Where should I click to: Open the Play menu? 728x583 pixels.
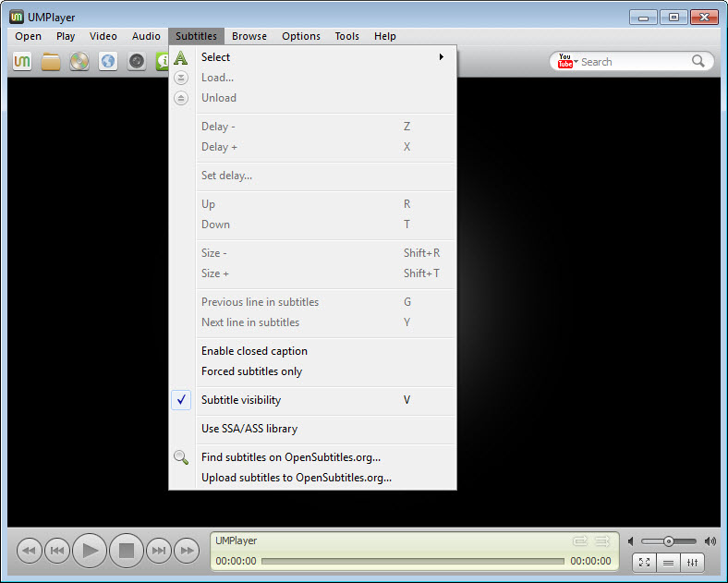point(66,36)
